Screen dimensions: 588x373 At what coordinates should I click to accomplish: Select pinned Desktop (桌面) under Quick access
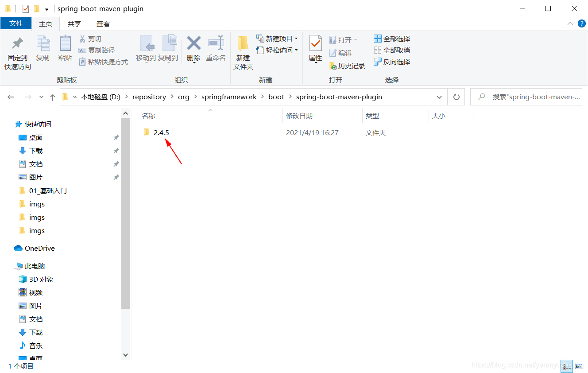tap(31, 138)
